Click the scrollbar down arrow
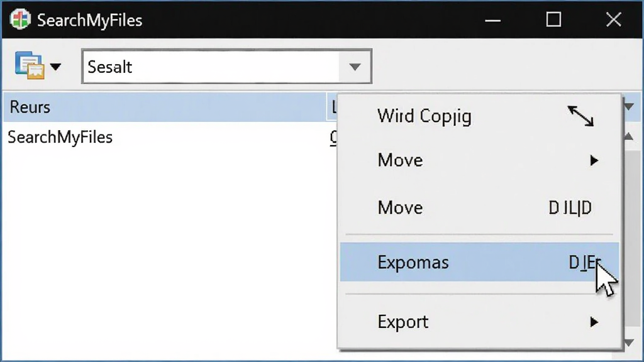The image size is (644, 362). 629,343
